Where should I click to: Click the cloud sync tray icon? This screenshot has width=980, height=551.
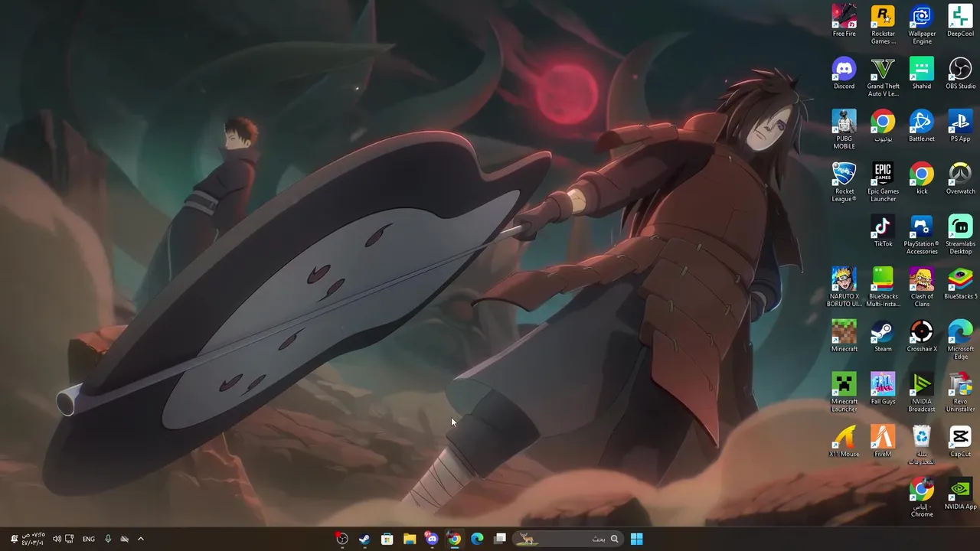(x=124, y=539)
